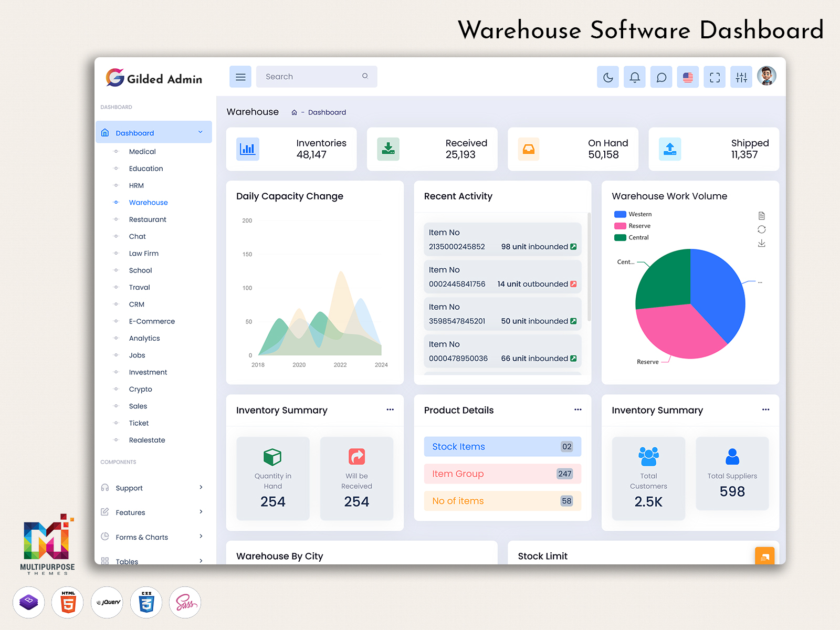The width and height of the screenshot is (840, 630).
Task: Click the Will be Received arrow icon
Action: (356, 457)
